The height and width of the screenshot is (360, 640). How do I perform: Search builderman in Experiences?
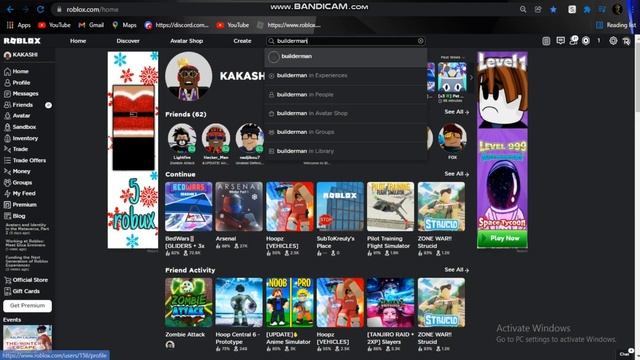(346, 76)
